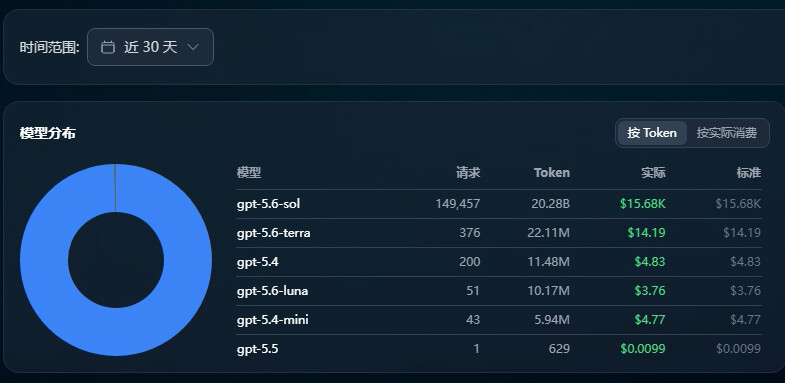Sort by the 请求 column header
This screenshot has width=785, height=383.
click(x=468, y=173)
